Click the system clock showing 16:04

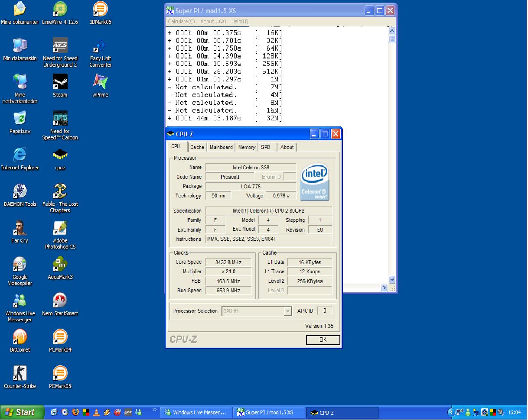tap(514, 413)
